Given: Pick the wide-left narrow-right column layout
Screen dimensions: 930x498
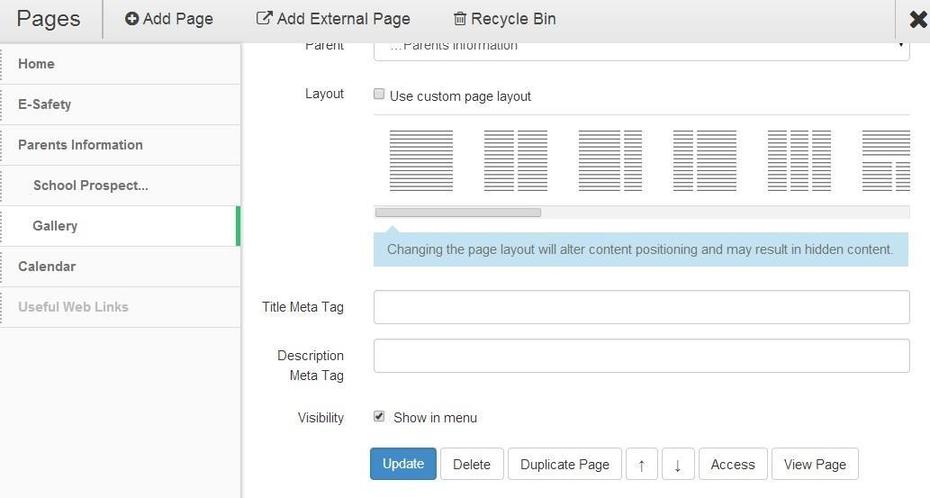Looking at the screenshot, I should click(x=610, y=161).
